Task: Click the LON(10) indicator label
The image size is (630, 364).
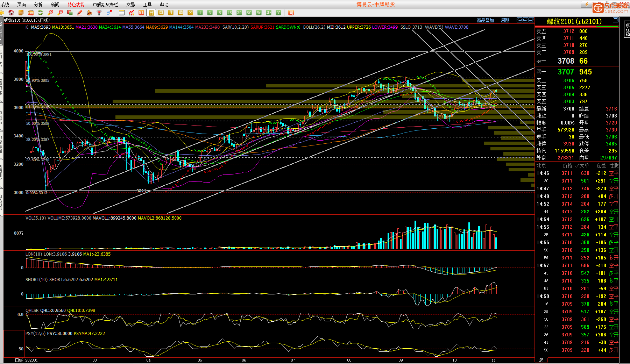Action: (x=34, y=254)
